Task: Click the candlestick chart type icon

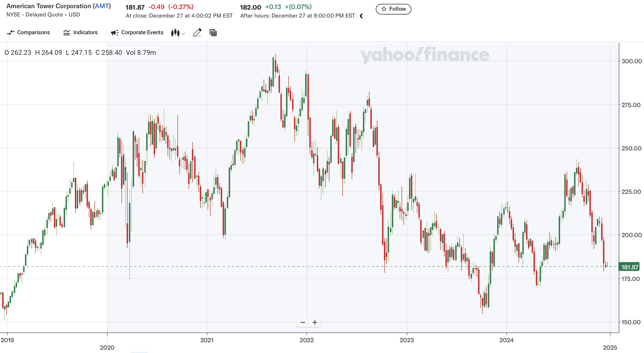Action: pyautogui.click(x=175, y=33)
